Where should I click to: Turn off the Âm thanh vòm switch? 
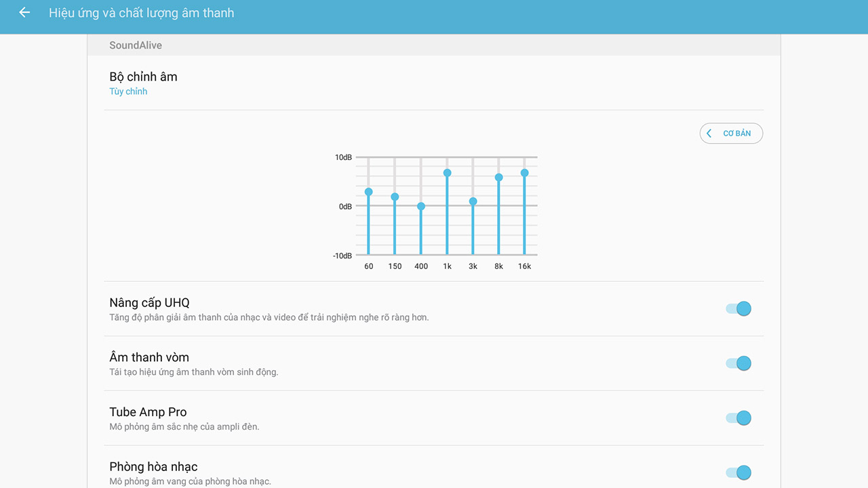pos(738,363)
